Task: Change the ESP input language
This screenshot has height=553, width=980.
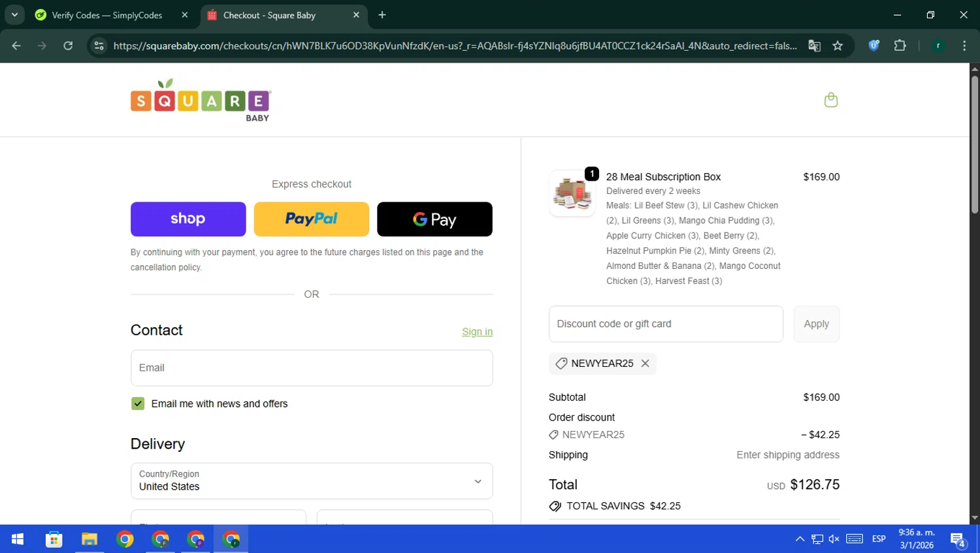Action: pos(879,539)
